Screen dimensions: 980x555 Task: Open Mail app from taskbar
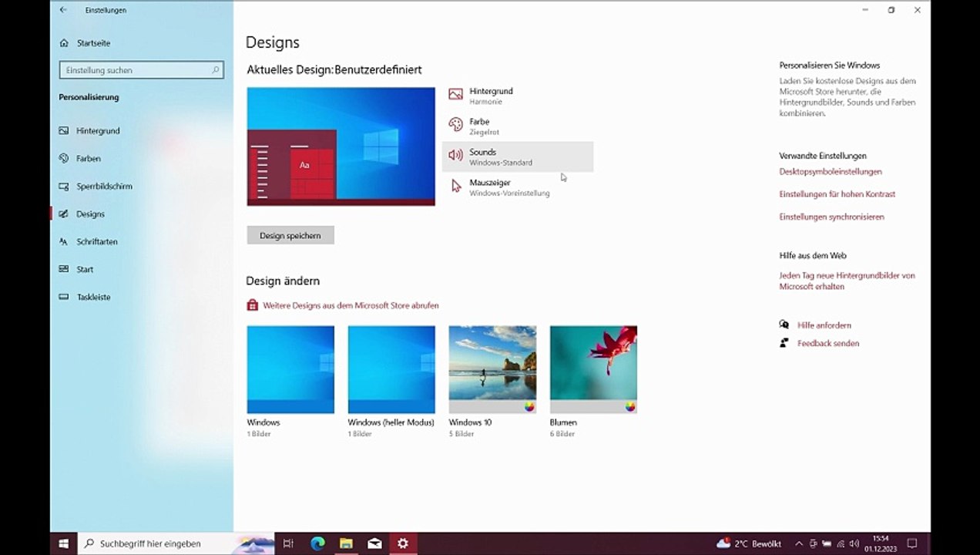(374, 543)
